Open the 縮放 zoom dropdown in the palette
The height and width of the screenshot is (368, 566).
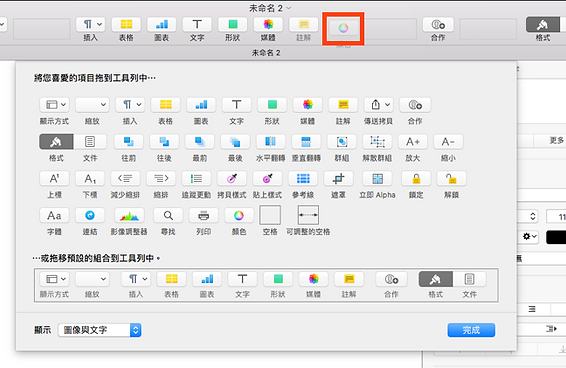[92, 105]
